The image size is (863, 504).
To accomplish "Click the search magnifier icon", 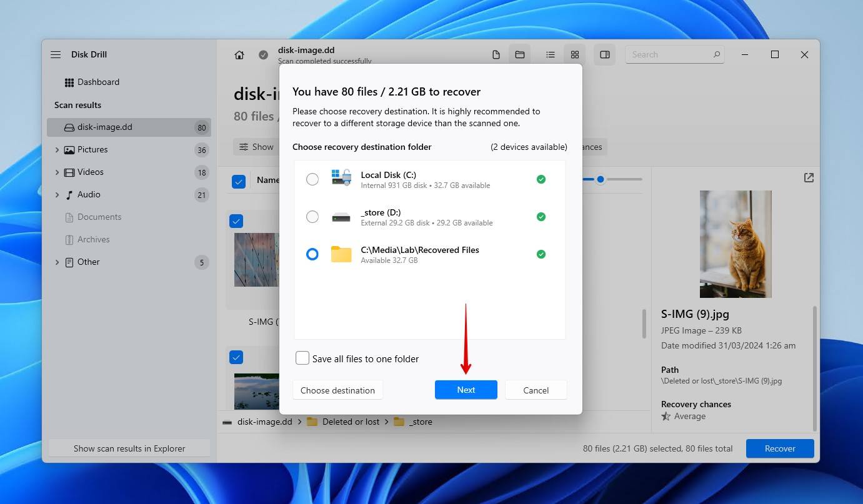I will coord(717,54).
